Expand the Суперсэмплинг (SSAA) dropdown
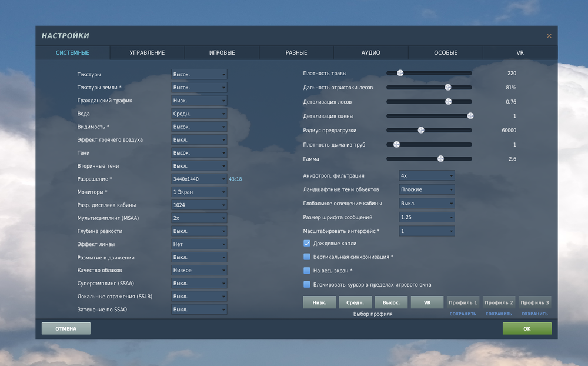588x366 pixels. click(199, 284)
